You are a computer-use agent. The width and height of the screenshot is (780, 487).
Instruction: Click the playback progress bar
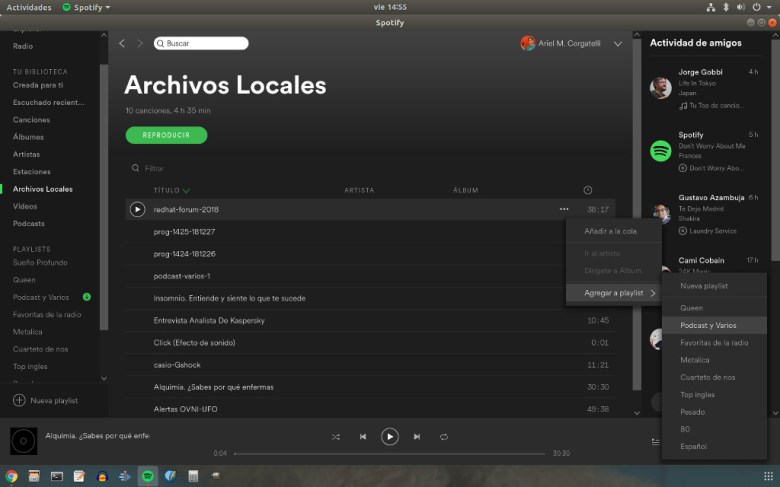[x=390, y=454]
